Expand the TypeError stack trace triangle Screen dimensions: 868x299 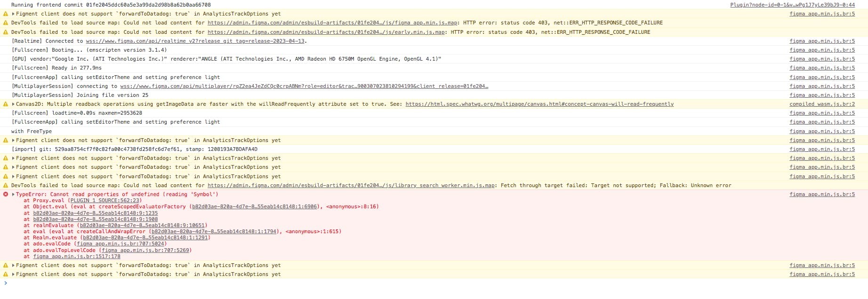13,194
